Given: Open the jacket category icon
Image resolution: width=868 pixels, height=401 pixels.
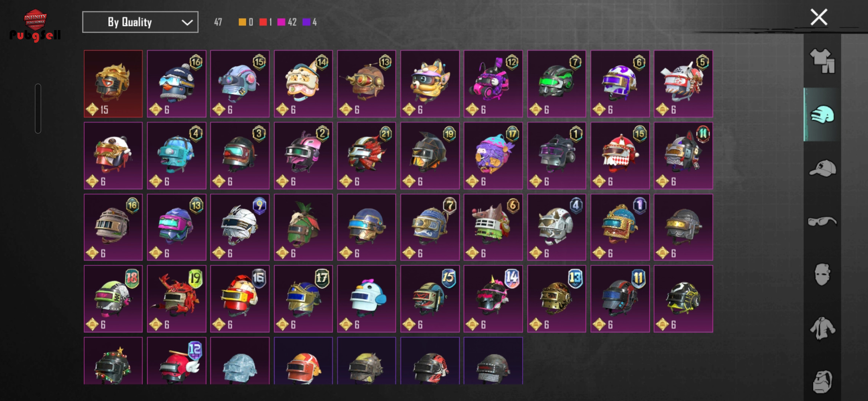Looking at the screenshot, I should [x=822, y=328].
